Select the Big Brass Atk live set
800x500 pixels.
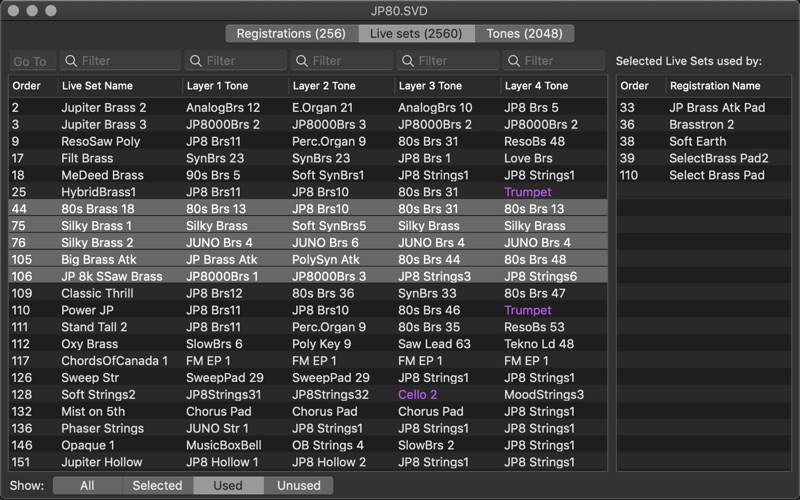coord(308,259)
